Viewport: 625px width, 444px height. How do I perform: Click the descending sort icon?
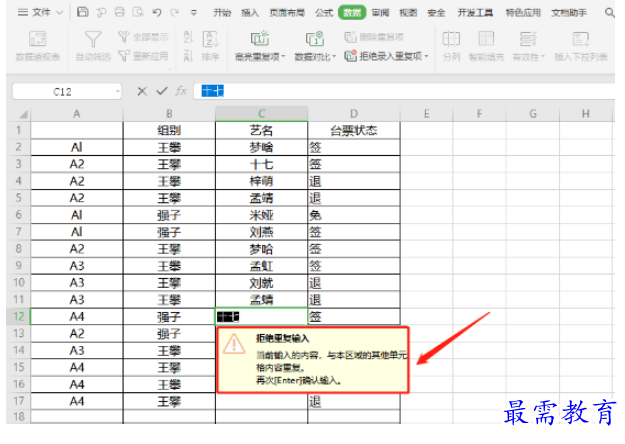188,56
